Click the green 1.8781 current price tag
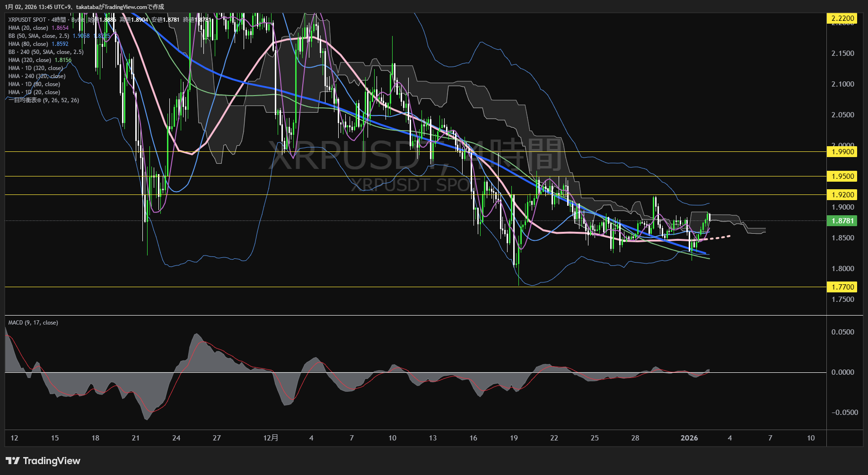 842,221
